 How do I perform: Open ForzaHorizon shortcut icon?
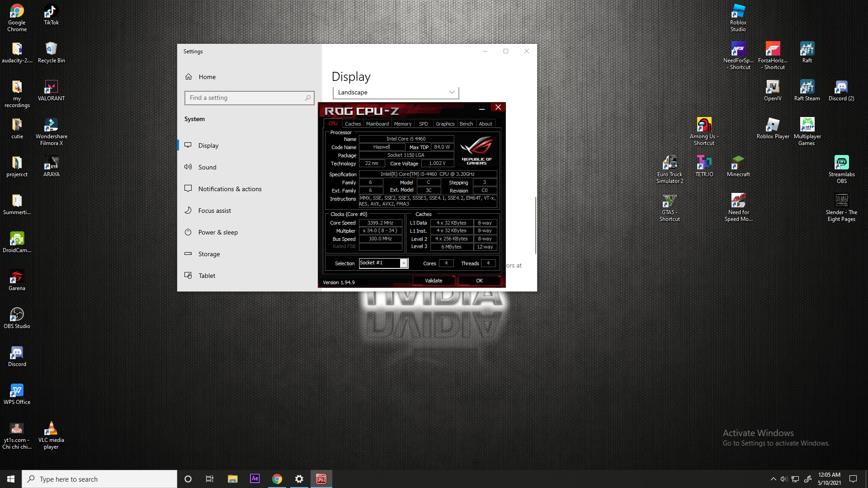point(773,56)
